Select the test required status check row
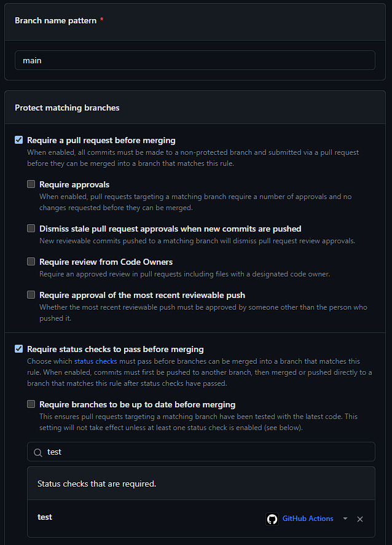The height and width of the screenshot is (545, 392). pos(201,519)
